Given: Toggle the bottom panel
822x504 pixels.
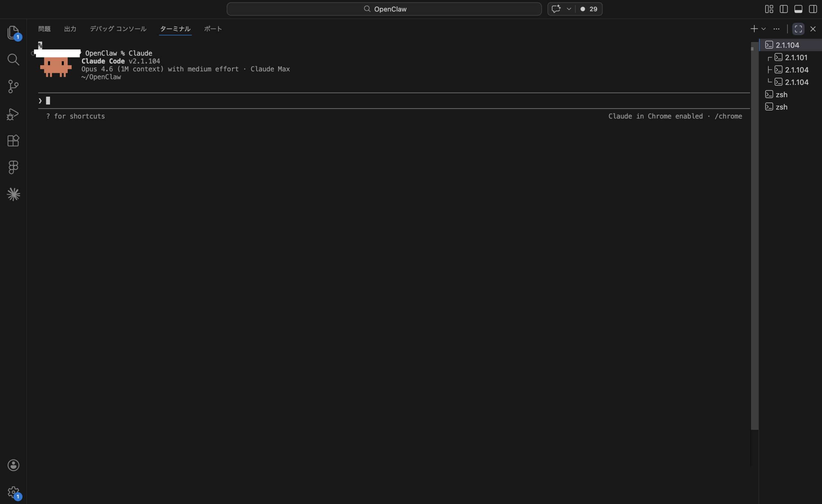Looking at the screenshot, I should click(798, 9).
